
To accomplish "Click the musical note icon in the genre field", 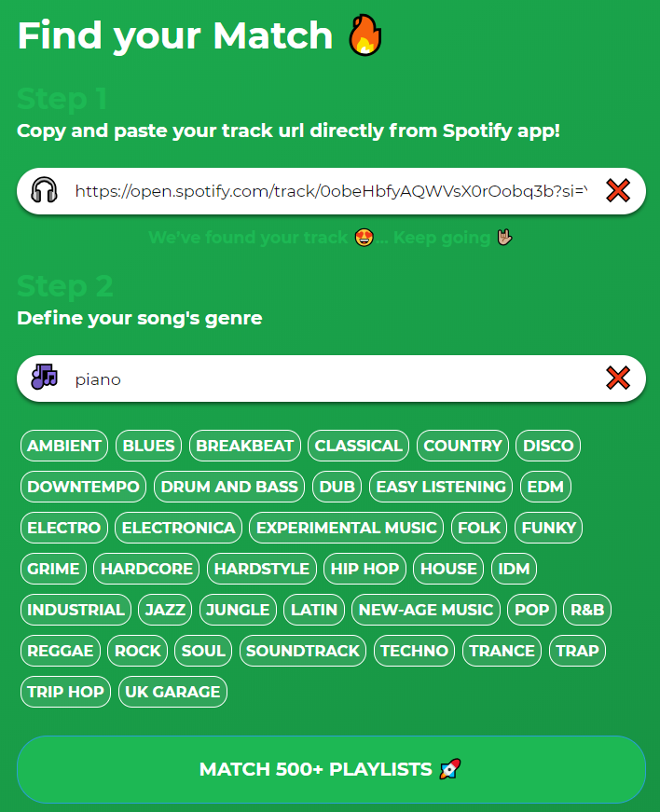I will coord(43,378).
